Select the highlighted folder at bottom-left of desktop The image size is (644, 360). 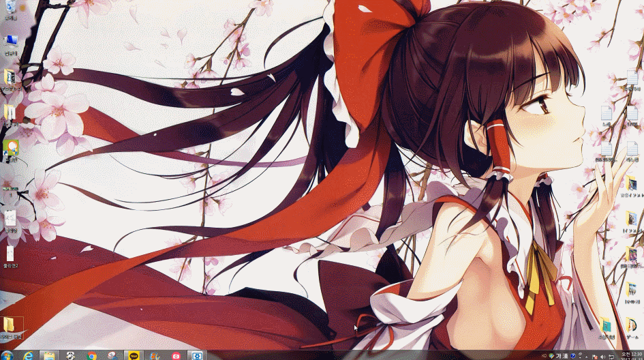[x=12, y=326]
